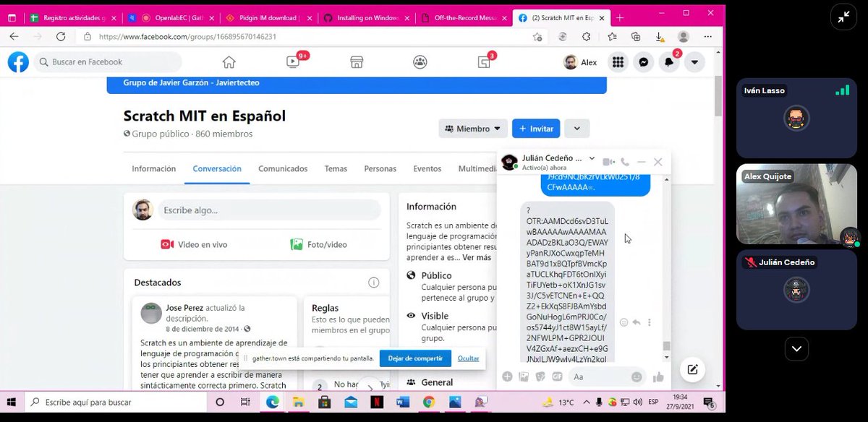The width and height of the screenshot is (868, 422).
Task: Open Facebook account dropdown arrow
Action: click(x=694, y=62)
